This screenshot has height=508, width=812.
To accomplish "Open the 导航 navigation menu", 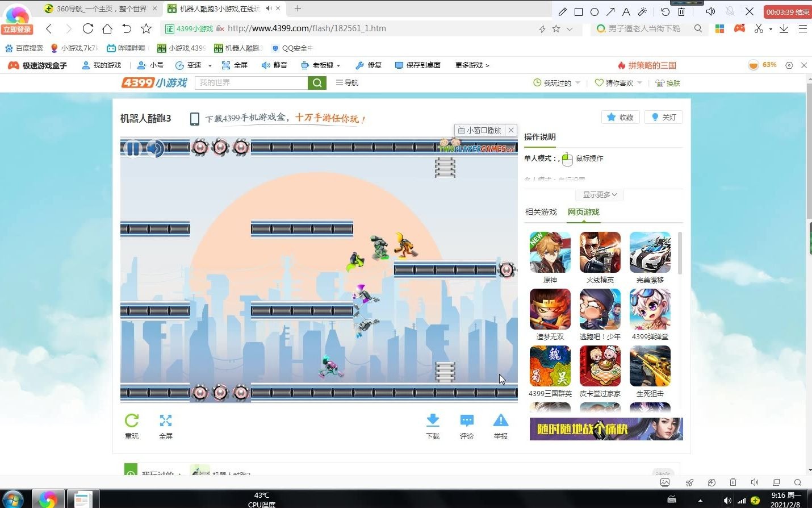I will [347, 83].
